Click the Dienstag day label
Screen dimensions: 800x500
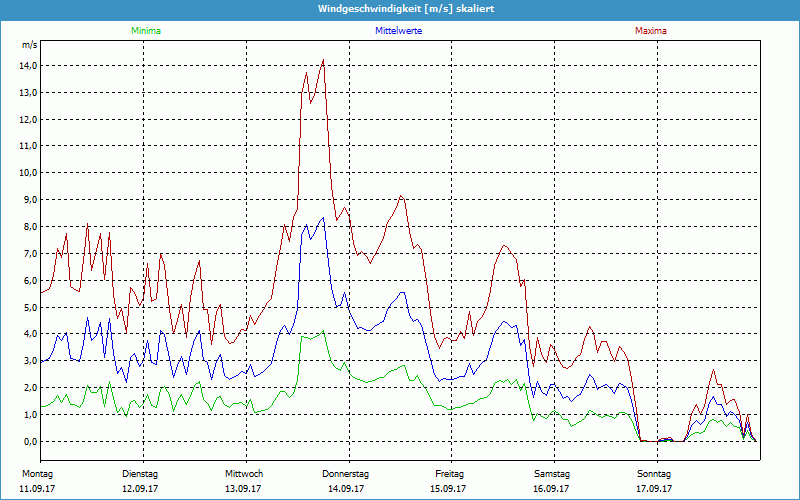[x=140, y=474]
